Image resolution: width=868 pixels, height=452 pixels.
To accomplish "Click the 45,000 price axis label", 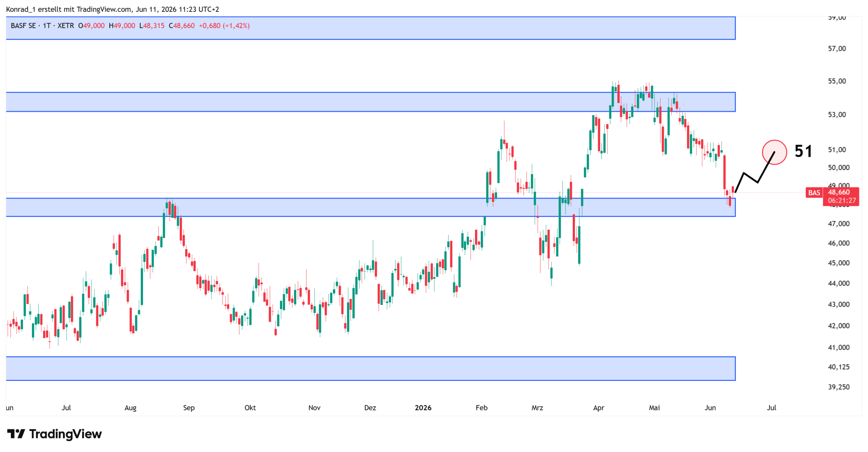I will [839, 263].
